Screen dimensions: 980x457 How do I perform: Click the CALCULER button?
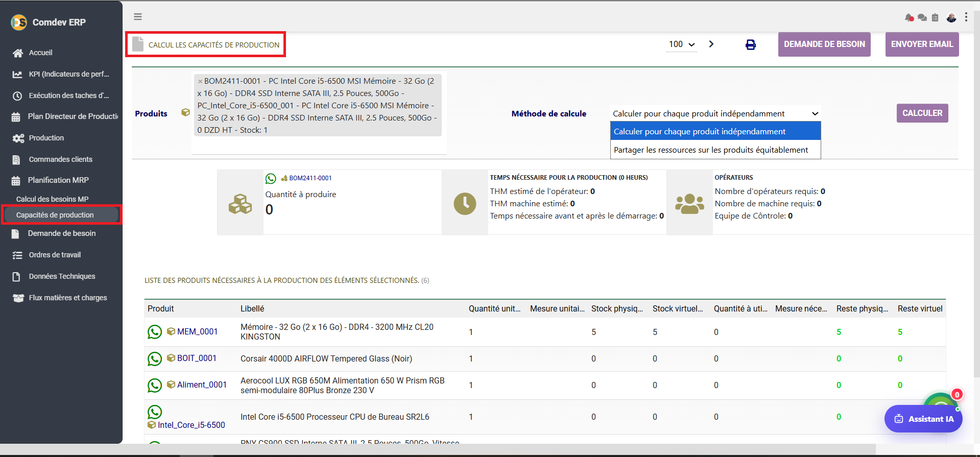point(922,113)
